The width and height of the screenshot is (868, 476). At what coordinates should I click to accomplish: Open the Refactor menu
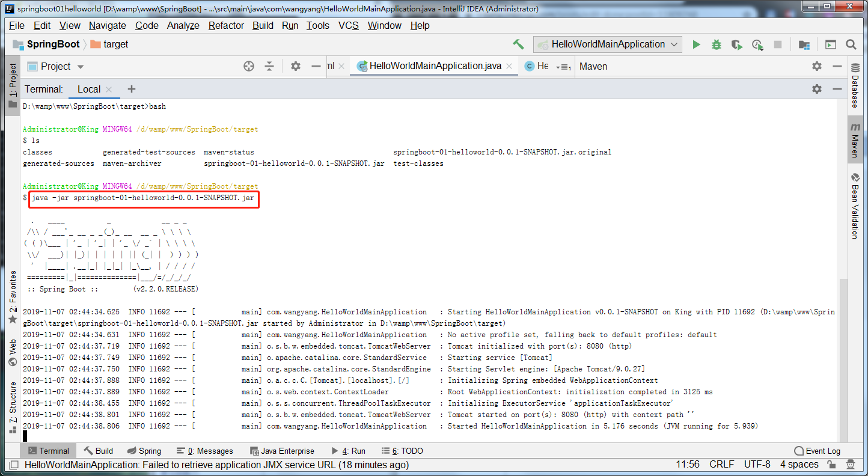226,25
